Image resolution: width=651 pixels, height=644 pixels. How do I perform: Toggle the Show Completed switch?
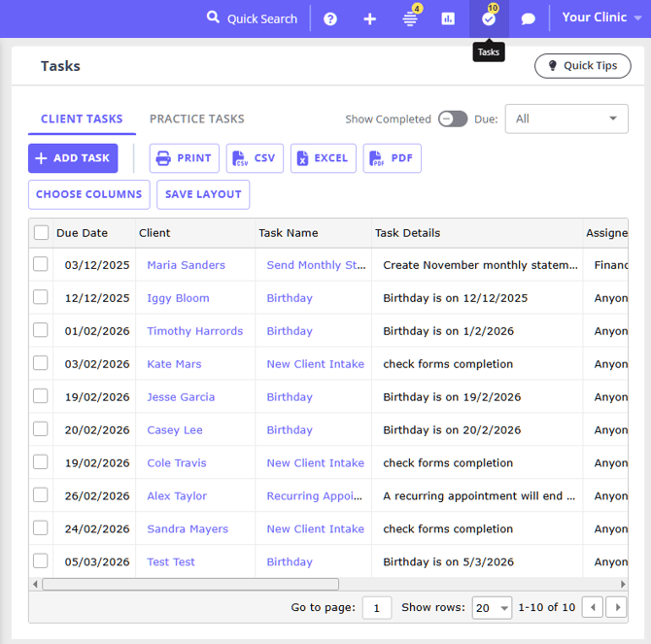pyautogui.click(x=452, y=119)
